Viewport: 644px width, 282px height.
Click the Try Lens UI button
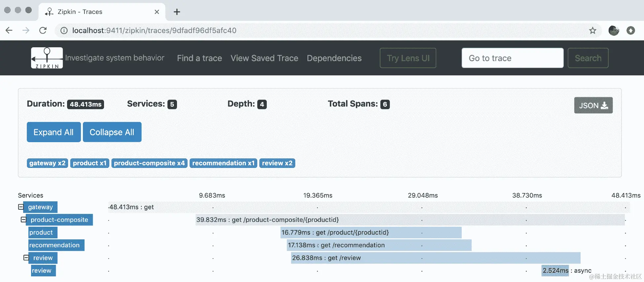[408, 58]
